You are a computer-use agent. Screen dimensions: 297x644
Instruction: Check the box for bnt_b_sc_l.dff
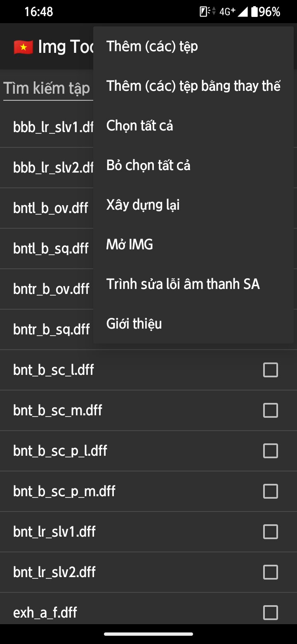[x=270, y=370]
